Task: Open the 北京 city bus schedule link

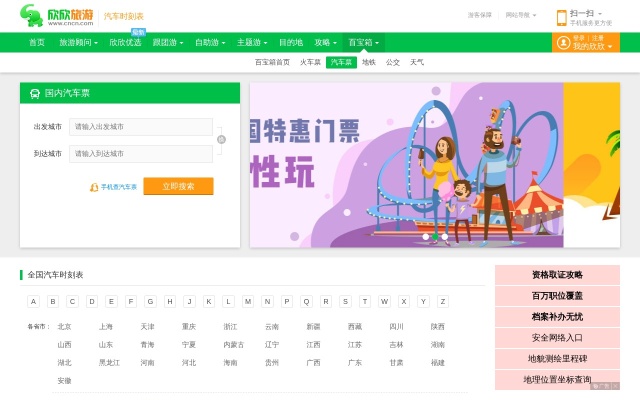Action: point(64,326)
